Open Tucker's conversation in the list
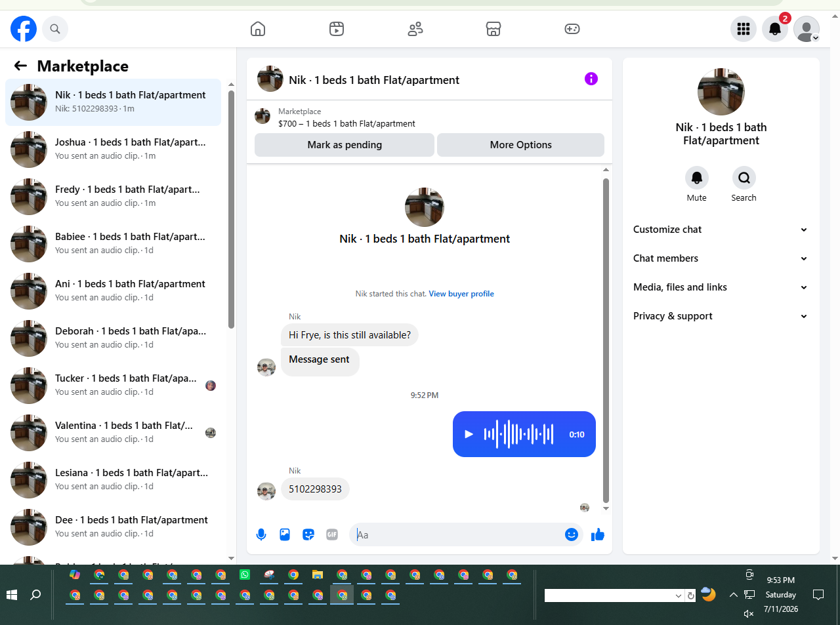Image resolution: width=840 pixels, height=625 pixels. (113, 386)
